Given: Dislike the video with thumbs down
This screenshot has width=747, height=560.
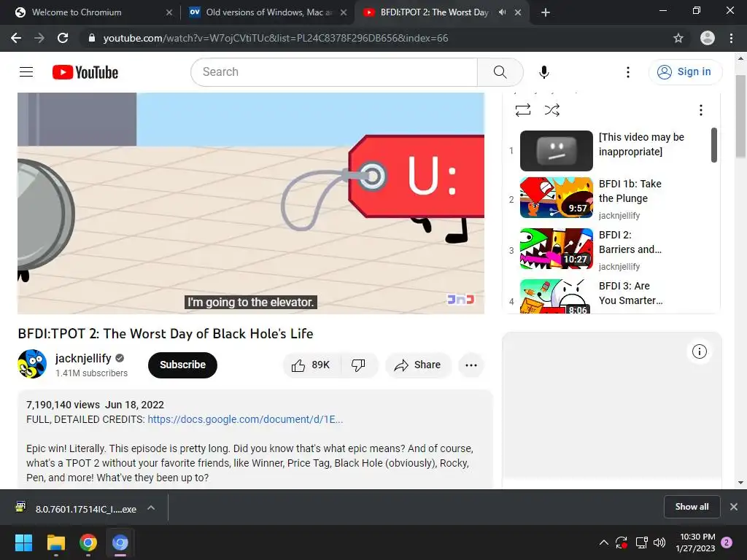Looking at the screenshot, I should pyautogui.click(x=359, y=365).
